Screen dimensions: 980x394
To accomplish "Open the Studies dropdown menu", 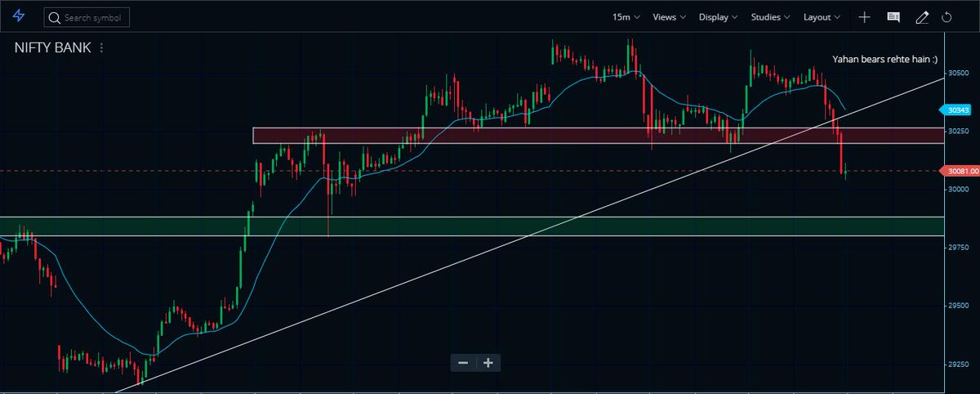I will 771,17.
